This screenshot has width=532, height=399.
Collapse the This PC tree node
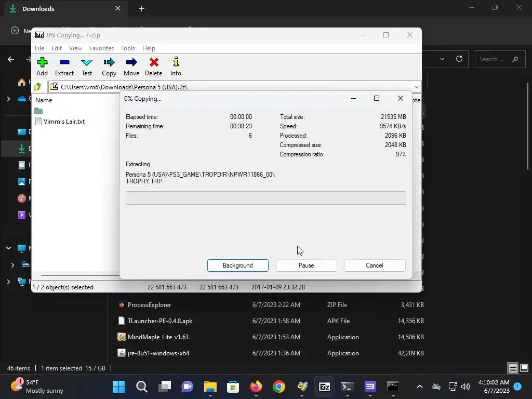point(8,248)
